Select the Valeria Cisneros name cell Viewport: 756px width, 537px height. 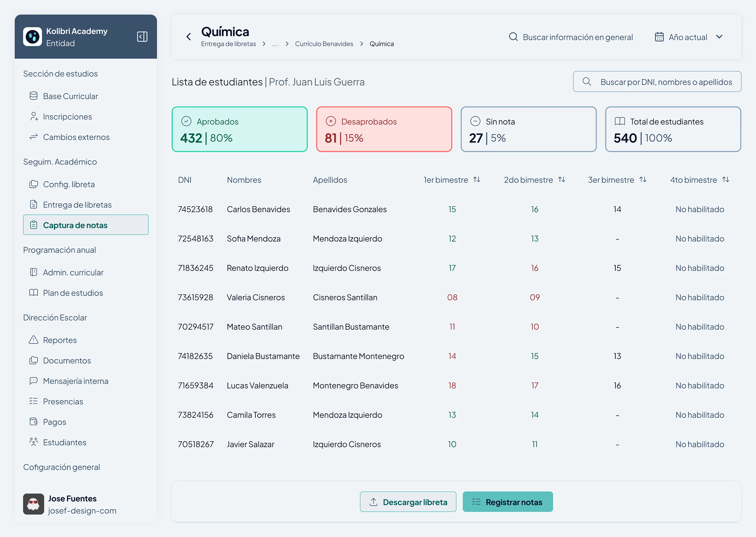pyautogui.click(x=255, y=298)
